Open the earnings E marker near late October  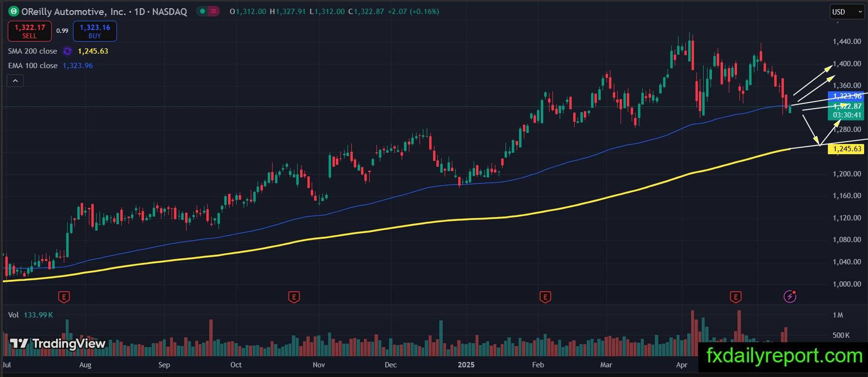(x=294, y=297)
